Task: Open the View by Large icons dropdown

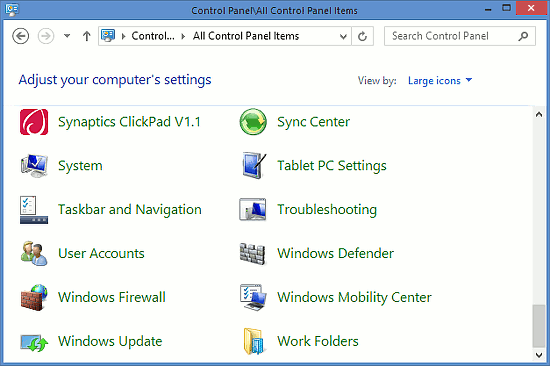Action: pos(440,81)
